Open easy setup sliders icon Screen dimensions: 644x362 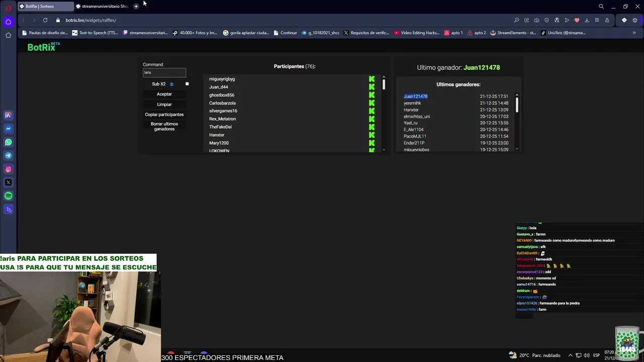pyautogui.click(x=597, y=20)
